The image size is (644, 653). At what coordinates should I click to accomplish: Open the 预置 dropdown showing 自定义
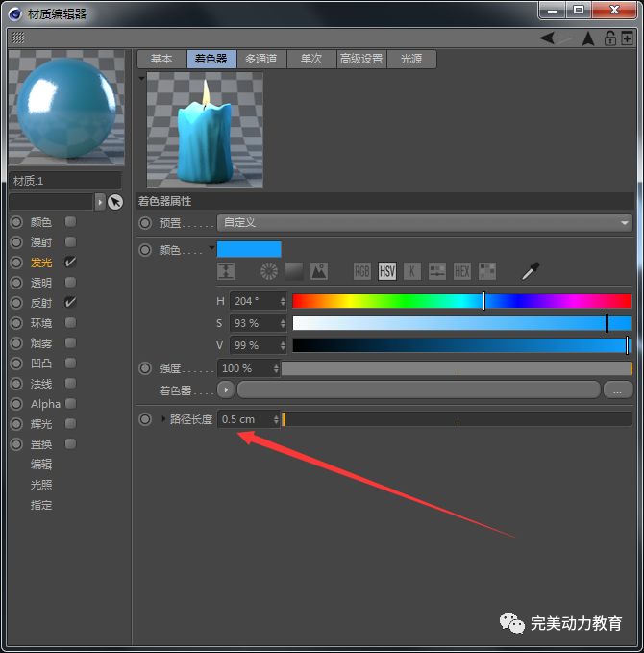point(424,223)
